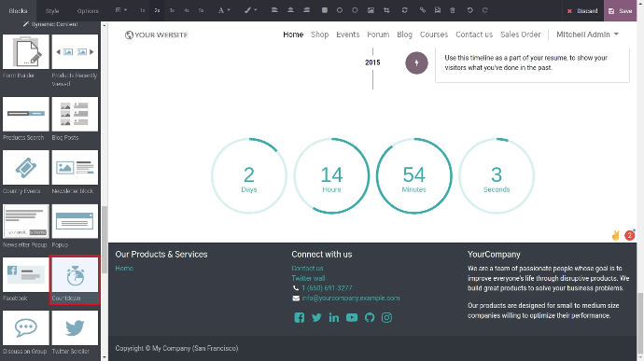Open the Twitter wall footer link

point(308,278)
